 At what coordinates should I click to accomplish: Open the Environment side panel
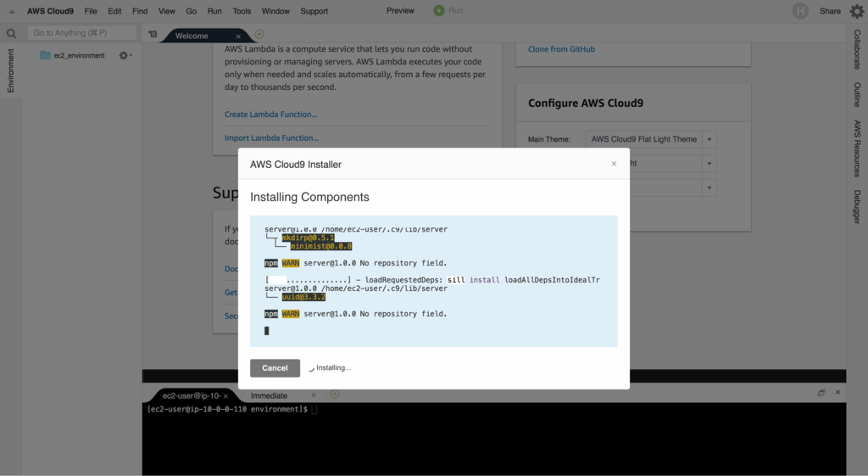(10, 70)
